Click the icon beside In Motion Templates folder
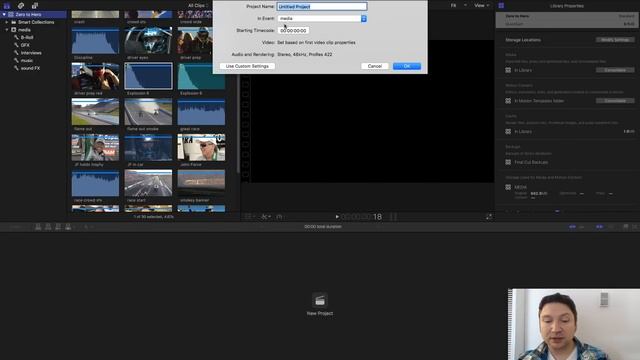Viewport: 640px width, 360px height. point(508,101)
